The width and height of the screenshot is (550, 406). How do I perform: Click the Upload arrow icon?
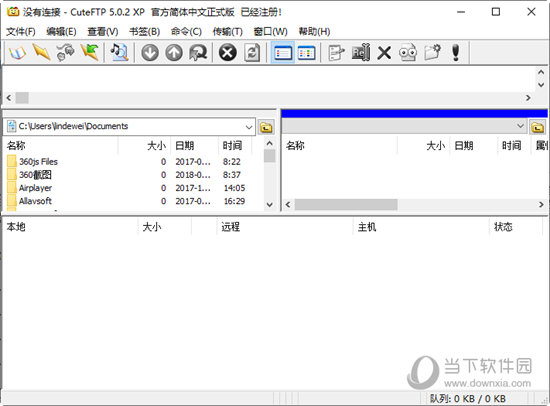(x=174, y=53)
